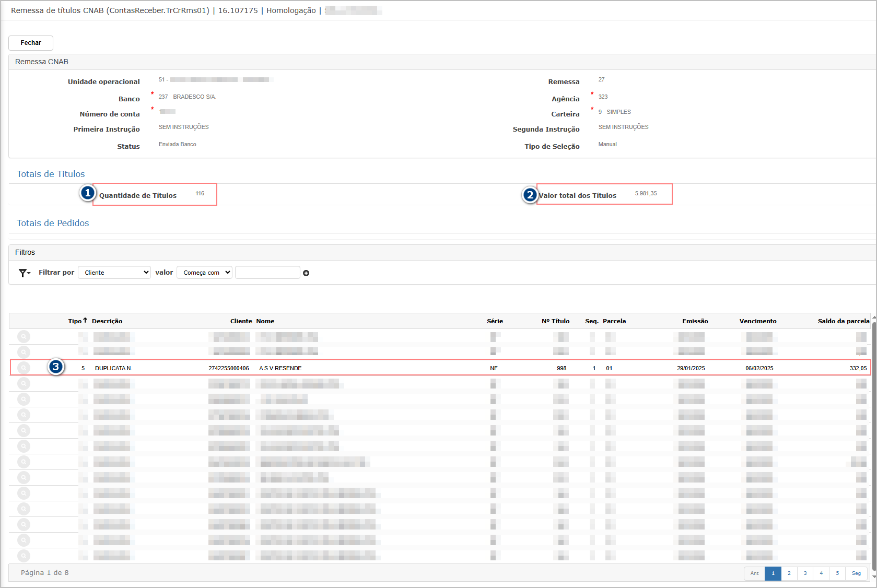Click magnifier icon in first table row
This screenshot has height=588, width=877.
(24, 337)
